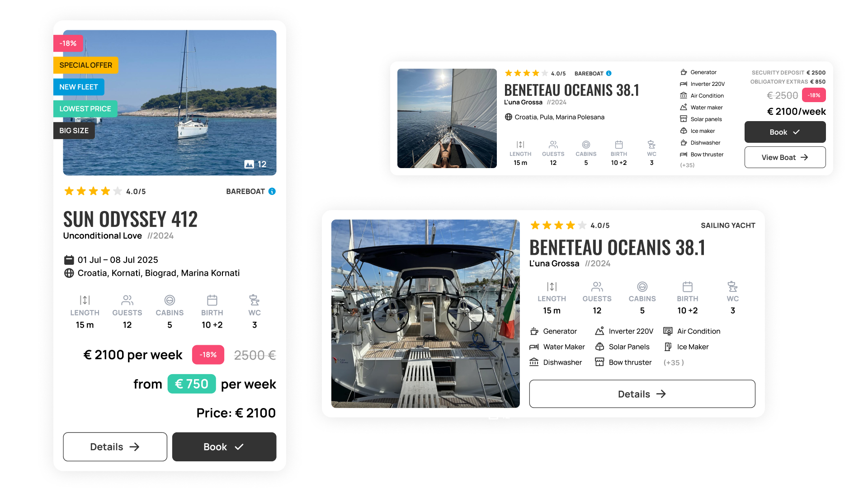Open Details on the Sailing Yacht card
Image resolution: width=868 pixels, height=488 pixels.
click(x=642, y=394)
